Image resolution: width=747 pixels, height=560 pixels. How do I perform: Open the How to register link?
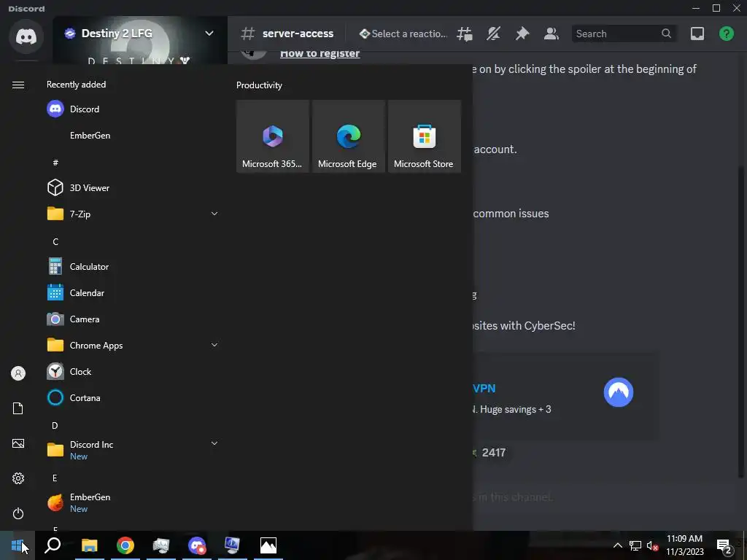(x=320, y=52)
